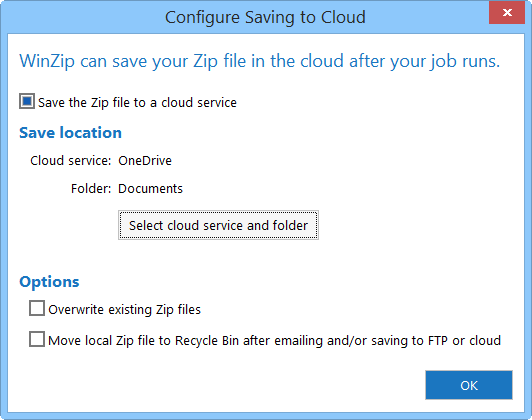This screenshot has width=532, height=420.
Task: Click the OneDrive cloud service value
Action: (x=145, y=160)
